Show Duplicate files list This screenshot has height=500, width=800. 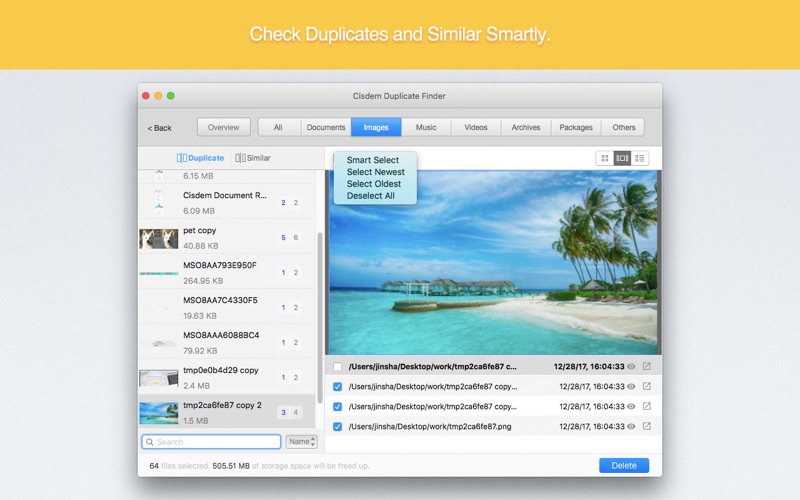[x=201, y=158]
